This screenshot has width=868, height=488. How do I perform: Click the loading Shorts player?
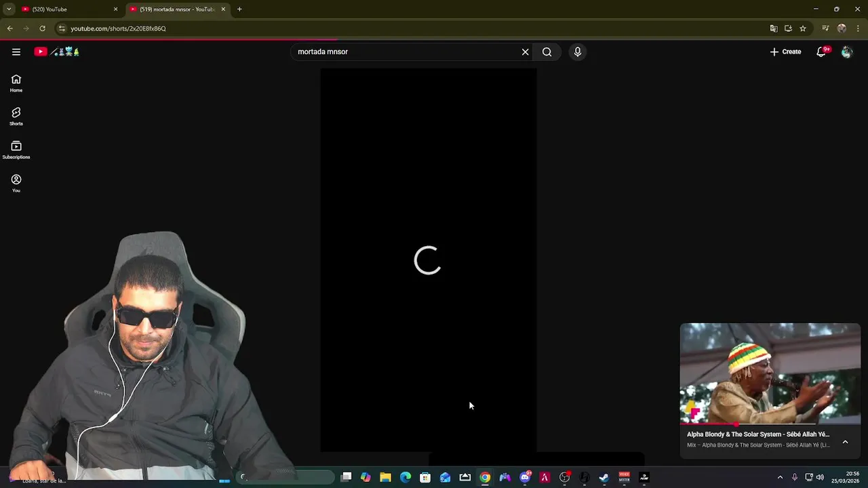click(429, 260)
